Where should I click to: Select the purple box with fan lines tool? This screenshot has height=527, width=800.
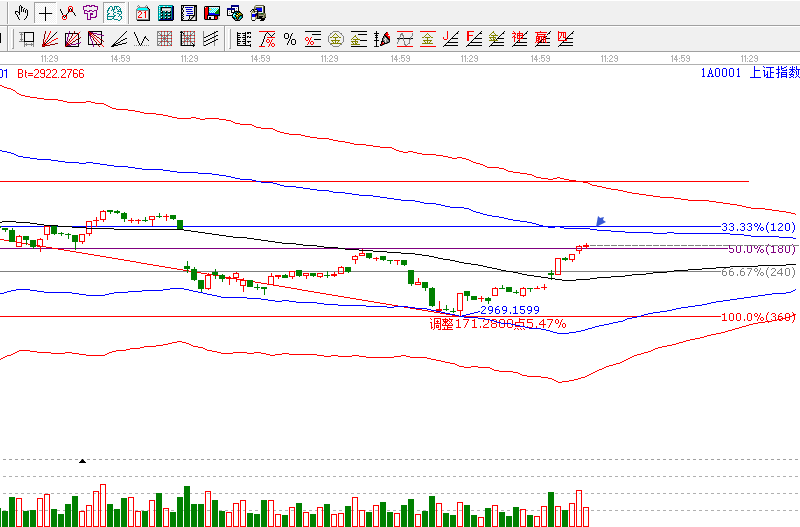pos(72,39)
